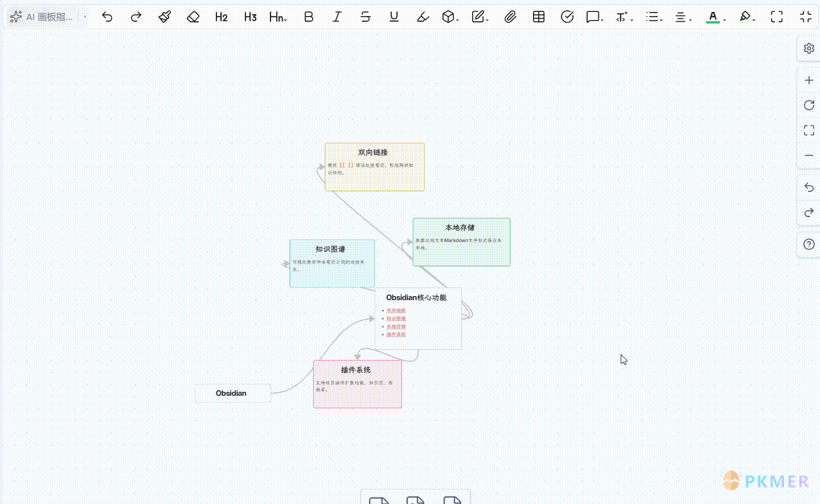Redo using the top toolbar arrow
Image resolution: width=820 pixels, height=504 pixels.
(x=136, y=17)
